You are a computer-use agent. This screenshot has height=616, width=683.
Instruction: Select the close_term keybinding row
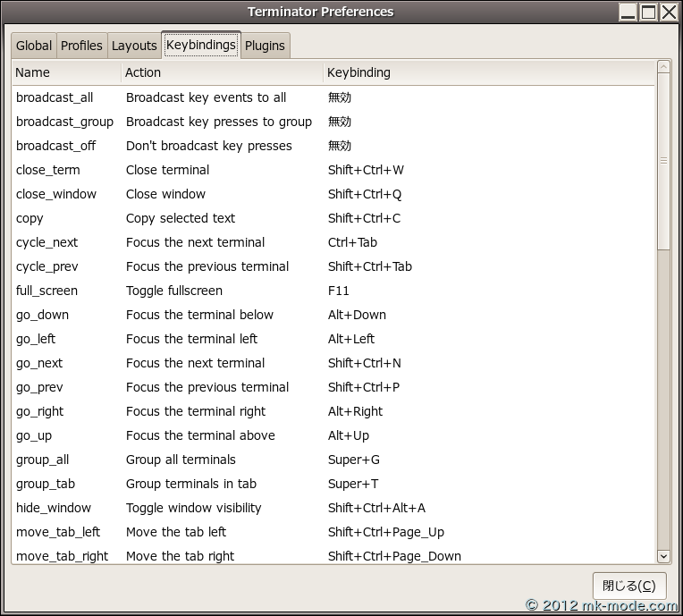[x=48, y=170]
